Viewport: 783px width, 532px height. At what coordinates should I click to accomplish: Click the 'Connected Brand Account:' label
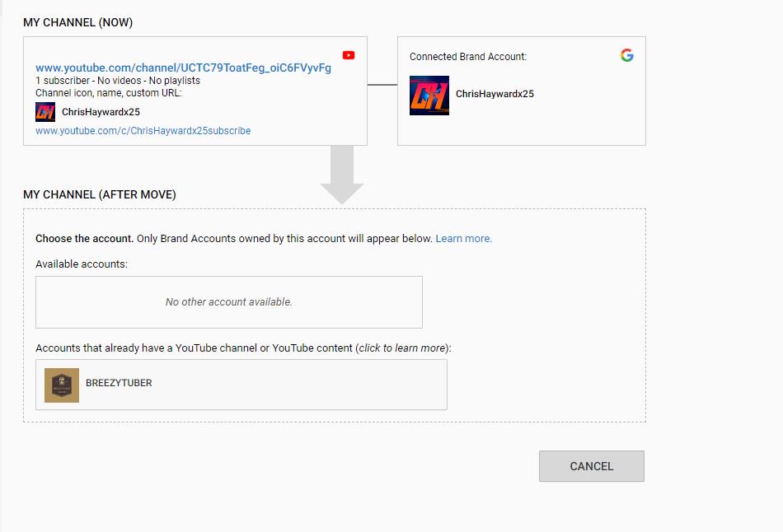tap(468, 56)
